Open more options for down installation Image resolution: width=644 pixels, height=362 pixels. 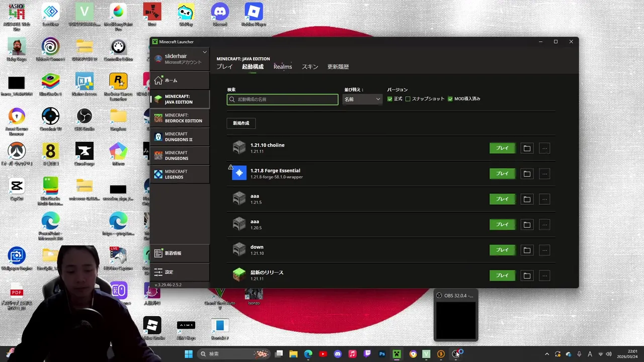pyautogui.click(x=544, y=250)
